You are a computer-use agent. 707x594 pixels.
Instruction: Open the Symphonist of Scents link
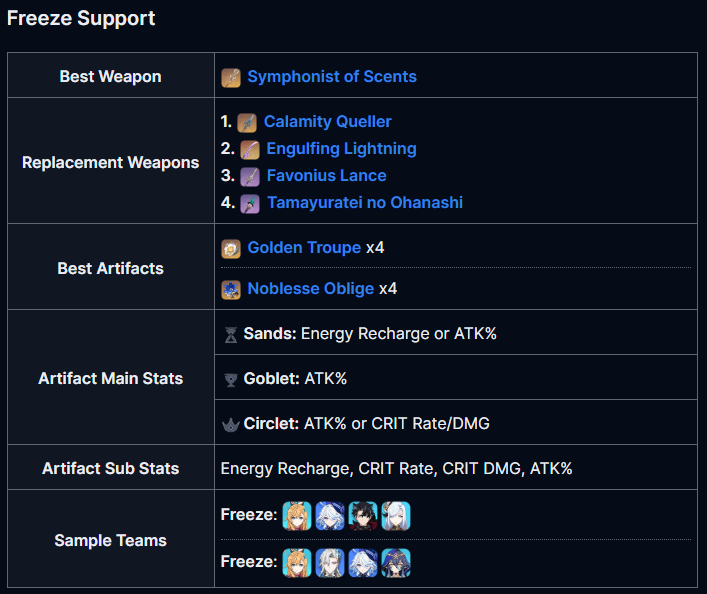tap(332, 76)
